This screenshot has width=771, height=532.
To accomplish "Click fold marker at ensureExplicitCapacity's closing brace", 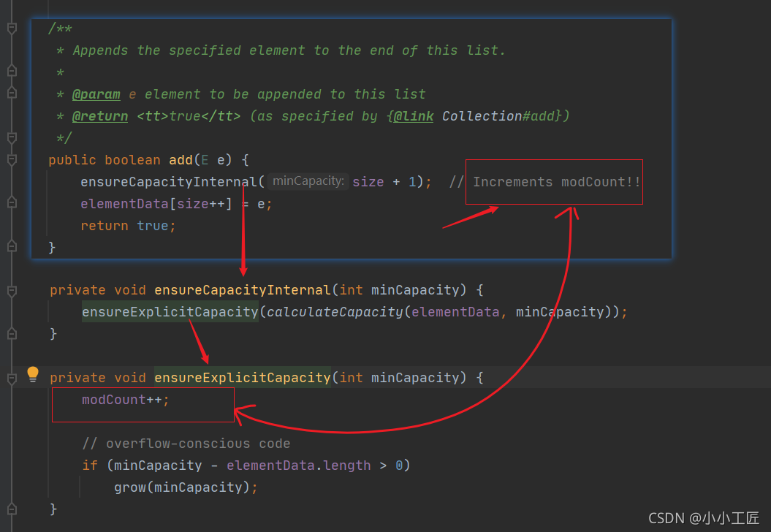I will [x=12, y=509].
